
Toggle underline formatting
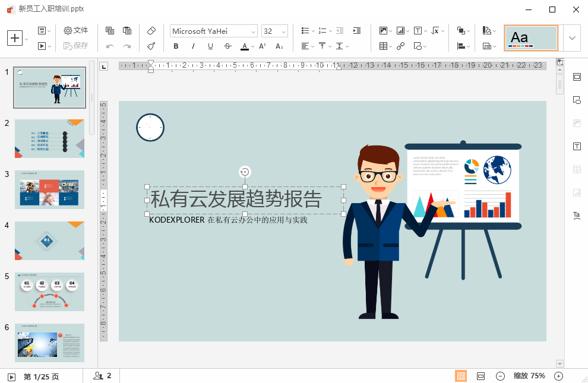210,46
